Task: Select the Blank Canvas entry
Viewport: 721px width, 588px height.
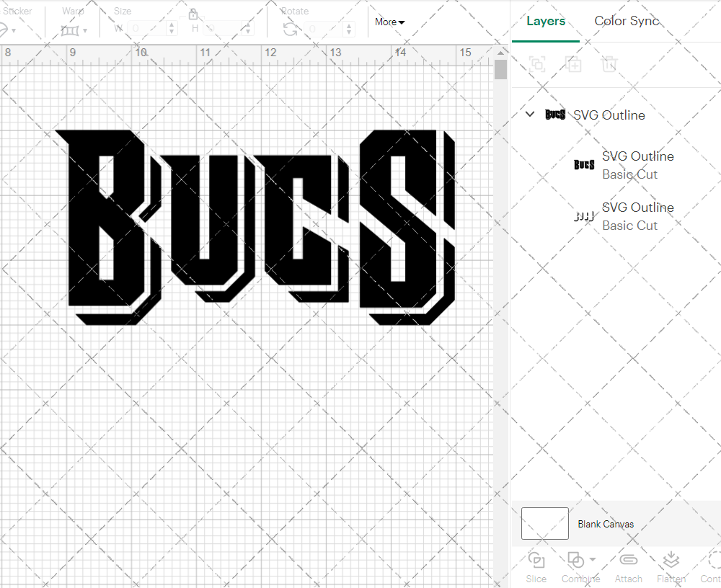Action: pos(606,524)
